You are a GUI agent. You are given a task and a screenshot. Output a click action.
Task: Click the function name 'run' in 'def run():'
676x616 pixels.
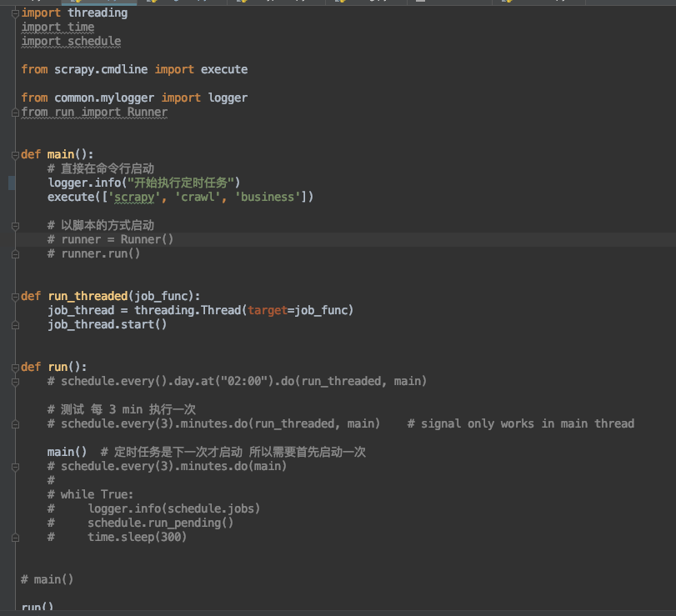click(x=58, y=368)
